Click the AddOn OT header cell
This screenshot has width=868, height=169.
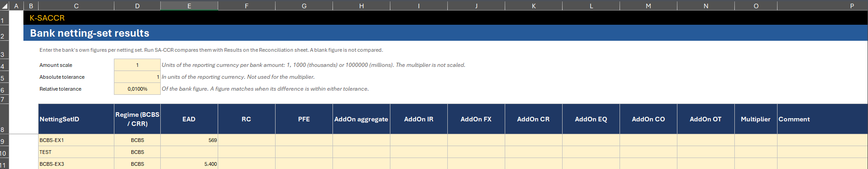pos(706,119)
